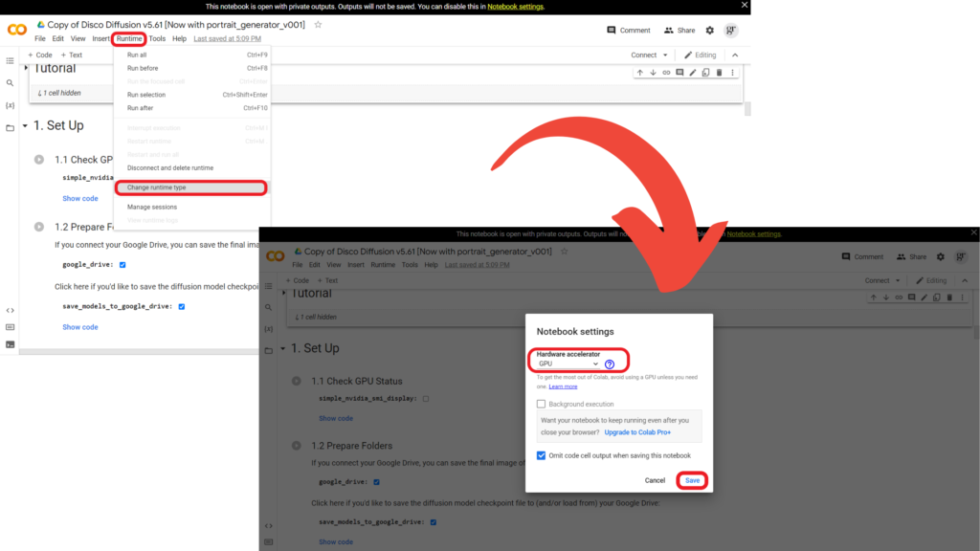Image resolution: width=980 pixels, height=551 pixels.
Task: Expand the Tutorial section in the Runtime-menu window
Action: [x=26, y=68]
